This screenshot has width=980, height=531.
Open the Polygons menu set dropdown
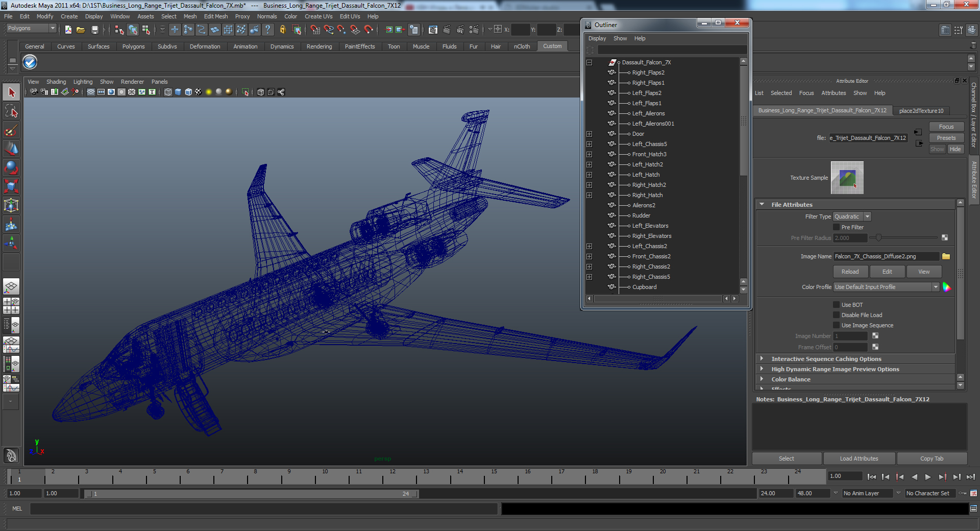pos(31,29)
